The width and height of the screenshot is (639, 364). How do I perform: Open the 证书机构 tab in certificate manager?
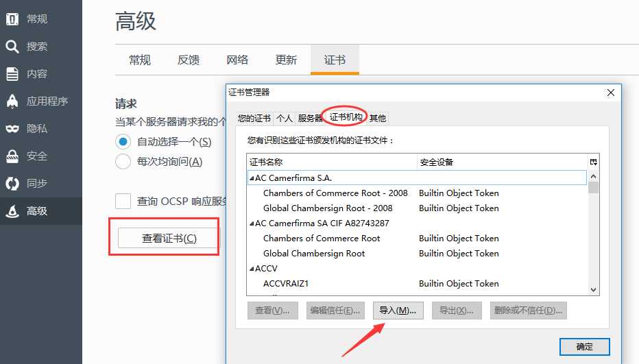pos(346,117)
